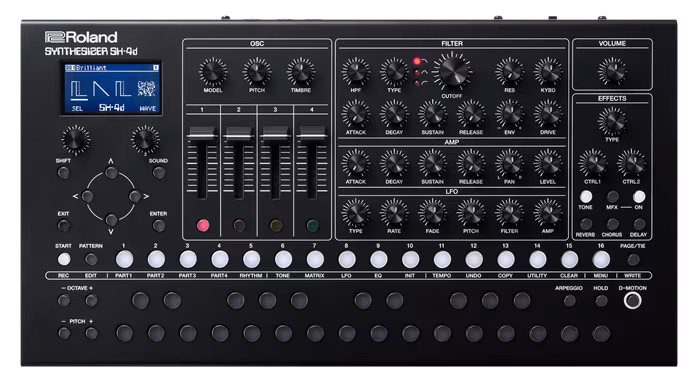Hit the up cursor button

pos(111,173)
